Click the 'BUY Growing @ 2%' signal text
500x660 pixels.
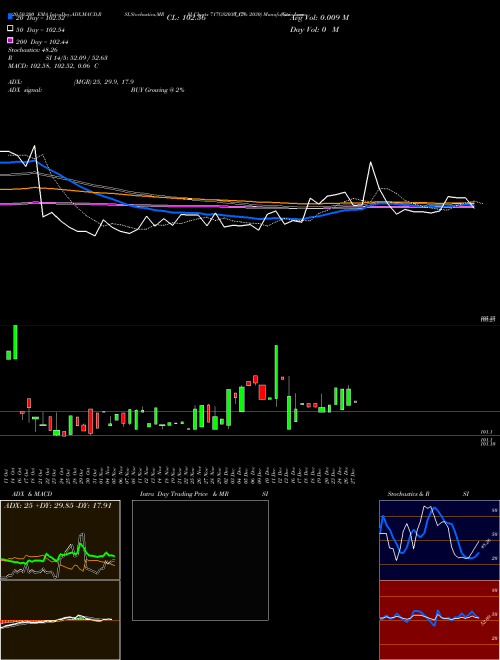coord(157,90)
